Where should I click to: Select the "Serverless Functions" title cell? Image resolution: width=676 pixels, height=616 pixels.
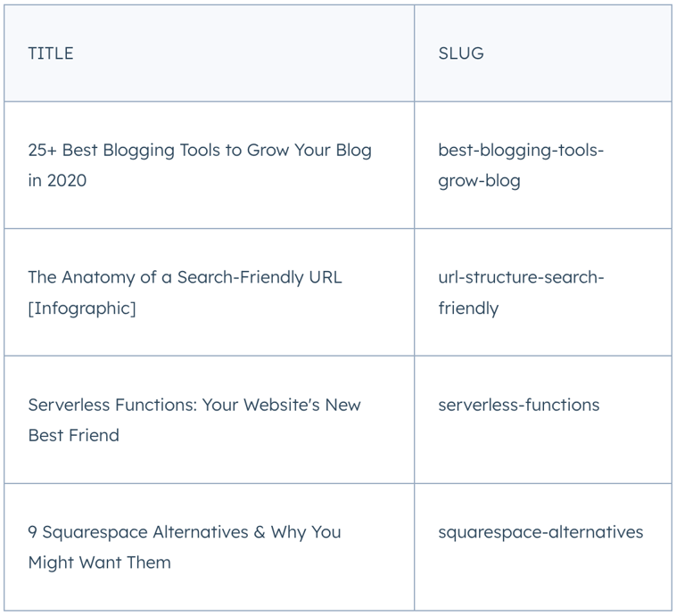tap(194, 420)
